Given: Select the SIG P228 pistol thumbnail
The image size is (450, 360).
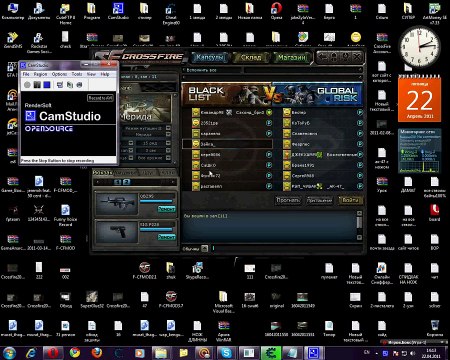Looking at the screenshot, I should pyautogui.click(x=116, y=231).
